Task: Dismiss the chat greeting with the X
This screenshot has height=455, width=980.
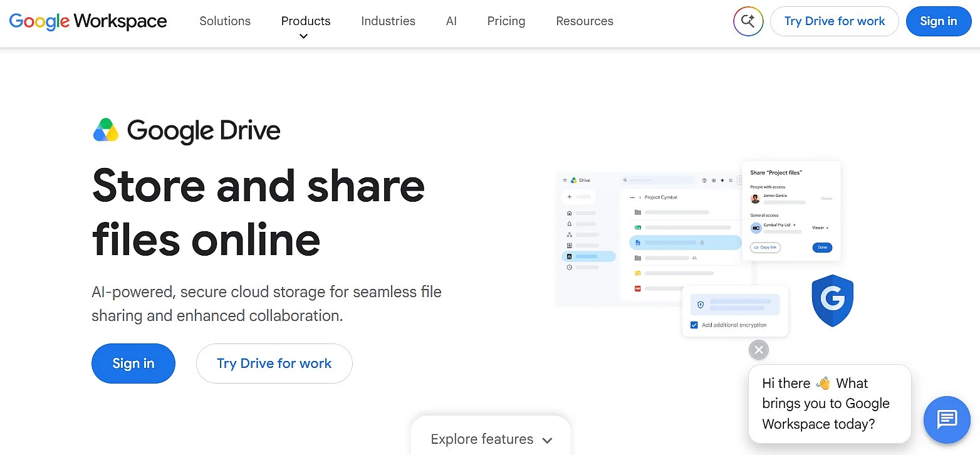Action: 759,350
